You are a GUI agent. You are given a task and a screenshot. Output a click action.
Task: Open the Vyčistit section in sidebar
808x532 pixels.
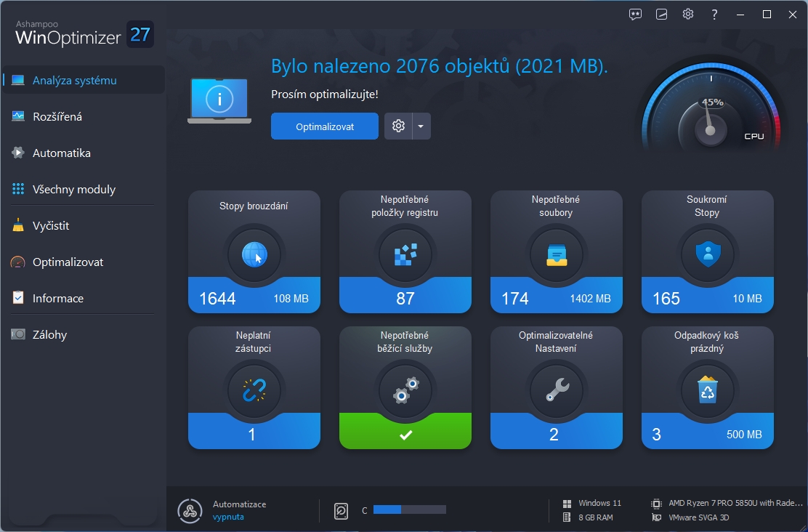51,226
